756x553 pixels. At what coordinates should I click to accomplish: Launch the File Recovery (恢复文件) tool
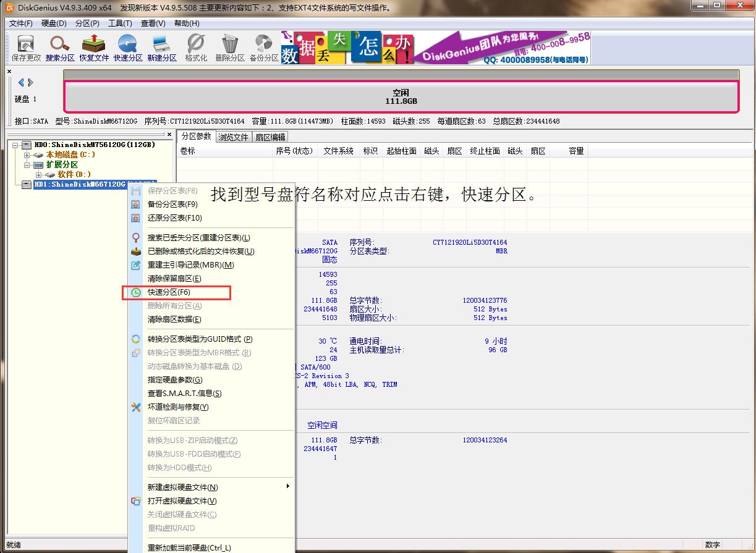coord(94,48)
